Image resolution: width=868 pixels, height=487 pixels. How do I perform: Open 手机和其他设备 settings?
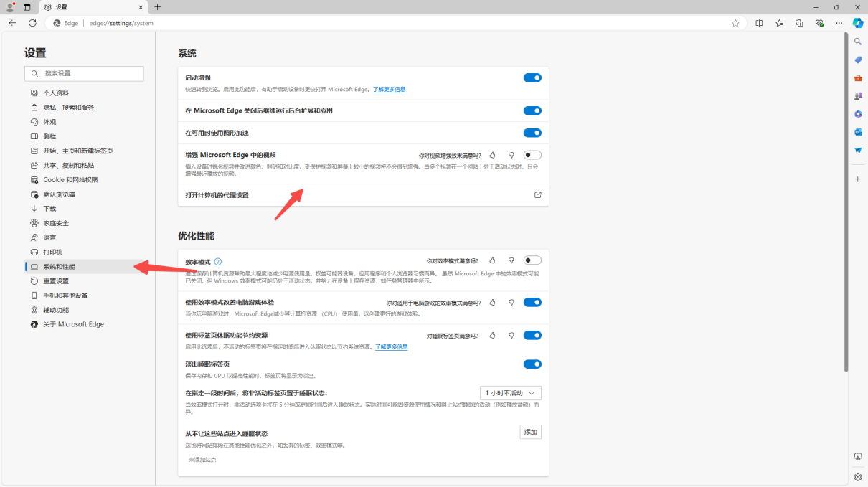click(x=84, y=295)
